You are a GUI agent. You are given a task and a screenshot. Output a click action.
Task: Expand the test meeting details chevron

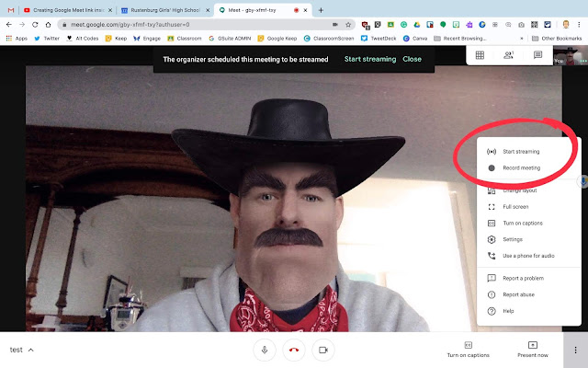[30, 350]
